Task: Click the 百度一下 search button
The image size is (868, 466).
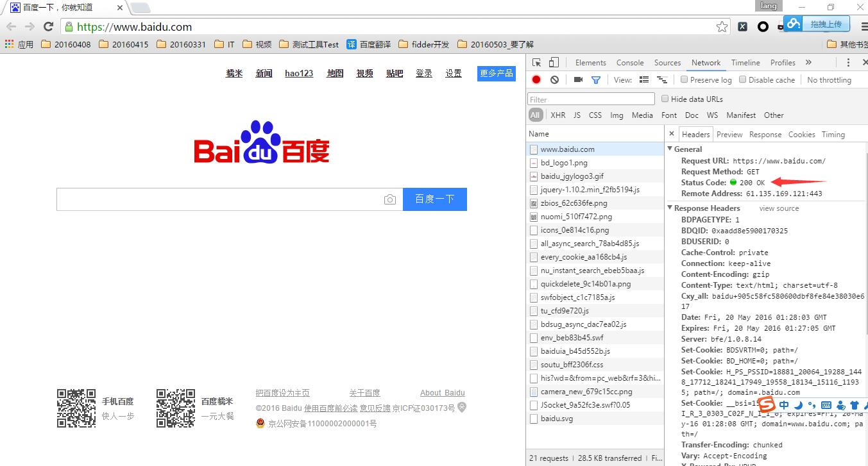Action: (434, 199)
